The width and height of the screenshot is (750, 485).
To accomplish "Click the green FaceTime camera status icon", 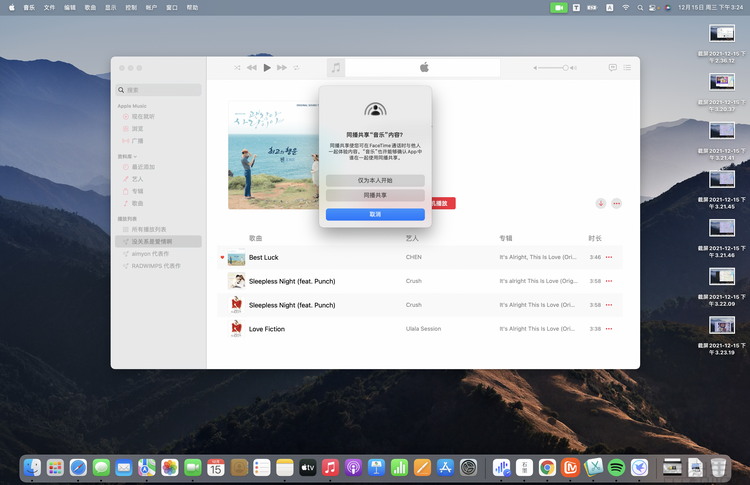I will 559,8.
